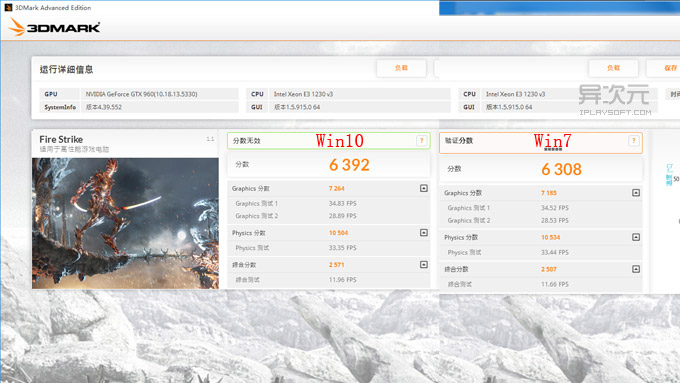This screenshot has height=383, width=680.
Task: Collapse 综合分数 row showing 2 571
Action: click(424, 265)
